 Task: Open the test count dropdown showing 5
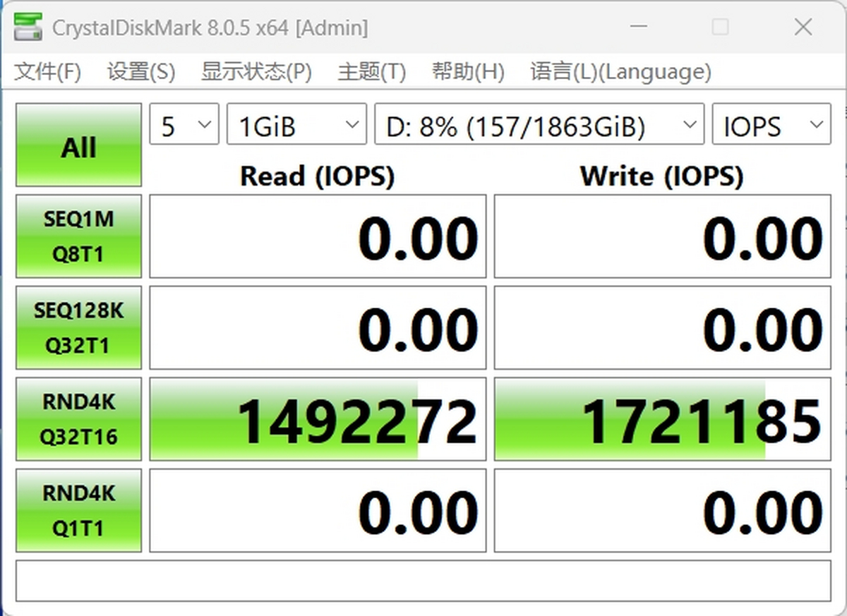(x=184, y=125)
